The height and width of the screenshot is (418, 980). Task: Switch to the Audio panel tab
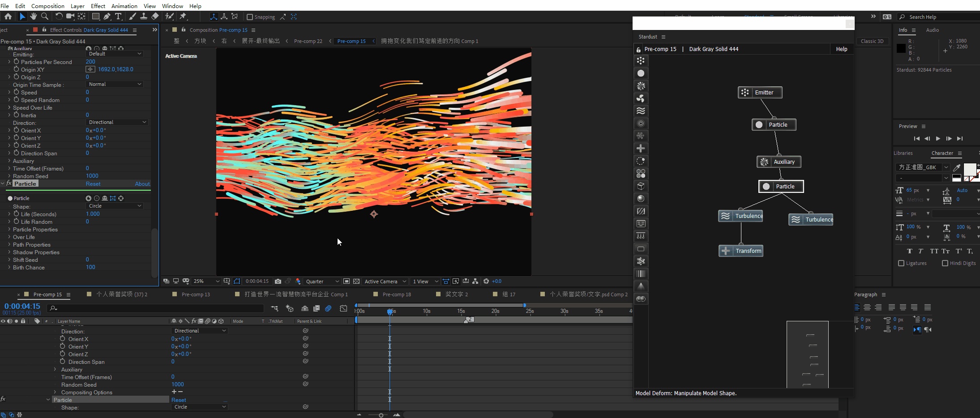(933, 30)
